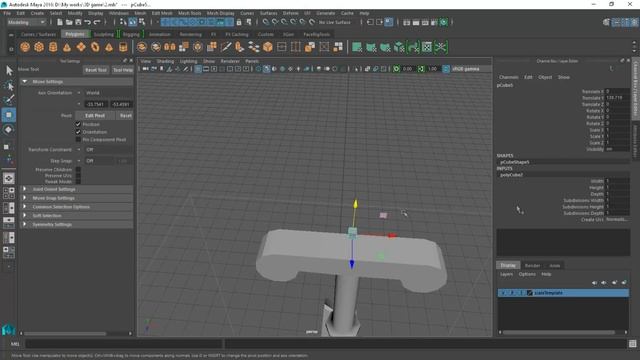This screenshot has height=360, width=640.
Task: Toggle the viewport grid display button
Action: [x=198, y=69]
